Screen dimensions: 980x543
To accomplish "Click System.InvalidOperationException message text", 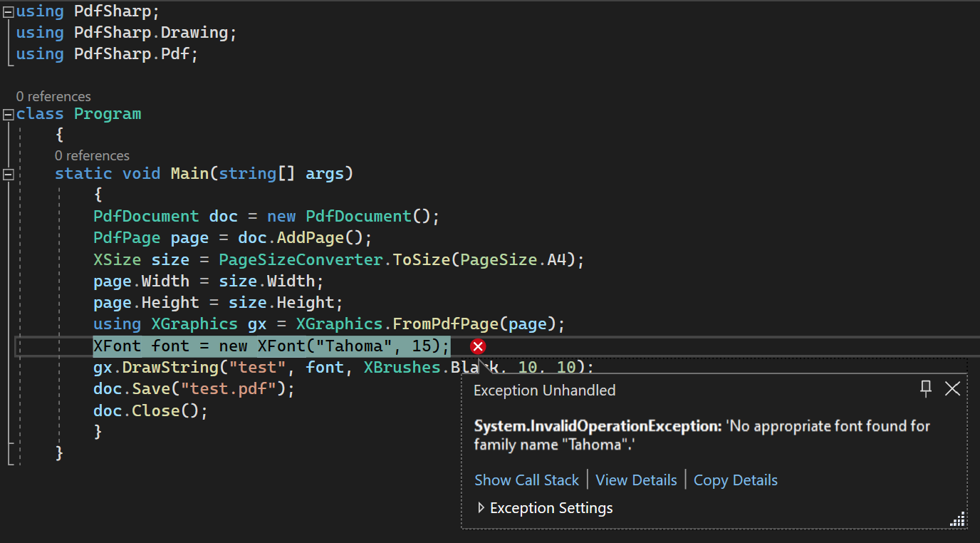I will click(702, 435).
